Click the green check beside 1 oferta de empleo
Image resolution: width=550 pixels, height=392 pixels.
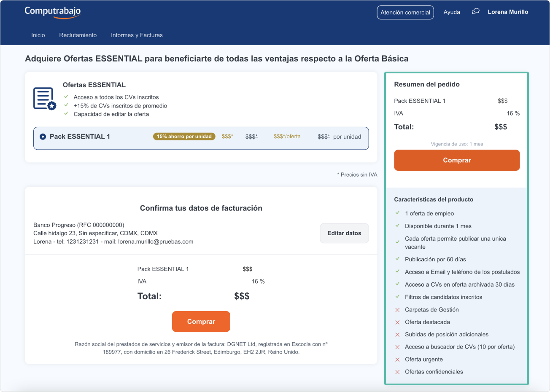pos(397,213)
